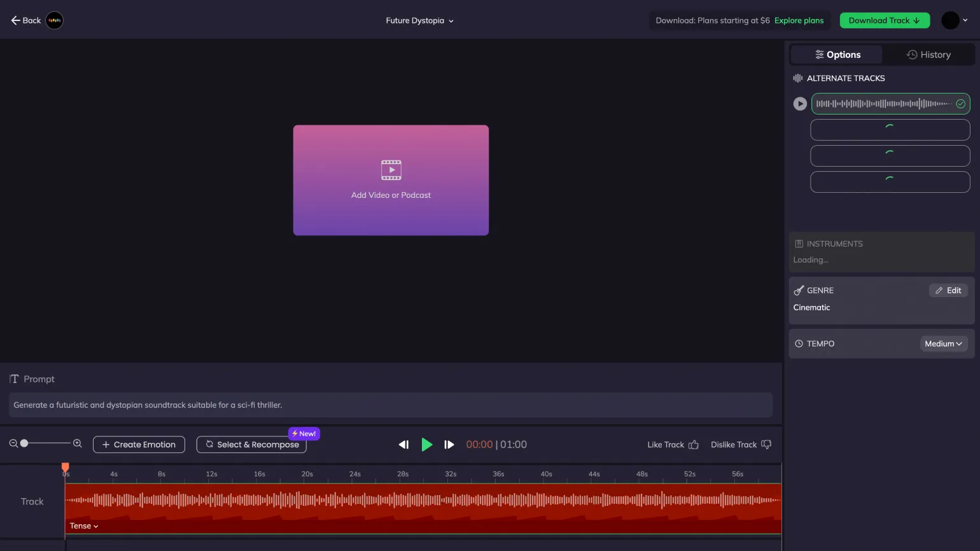Preview the first alternate track
This screenshot has width=980, height=551.
pos(800,104)
